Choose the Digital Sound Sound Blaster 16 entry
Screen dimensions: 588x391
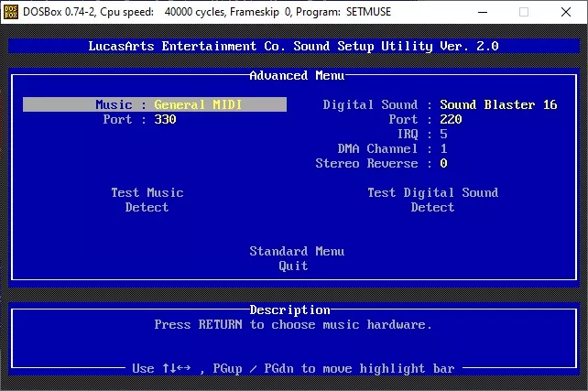pyautogui.click(x=441, y=104)
